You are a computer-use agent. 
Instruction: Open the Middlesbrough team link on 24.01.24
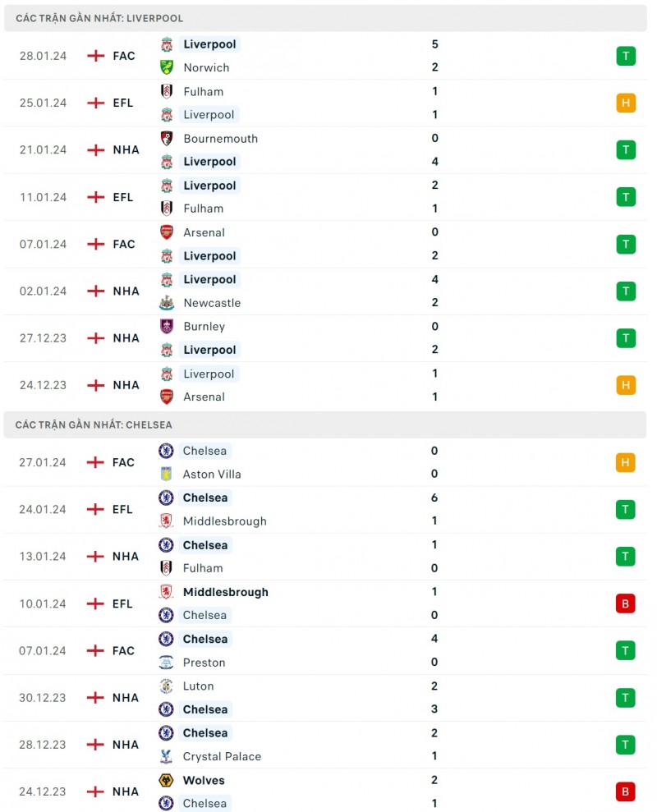pyautogui.click(x=224, y=521)
